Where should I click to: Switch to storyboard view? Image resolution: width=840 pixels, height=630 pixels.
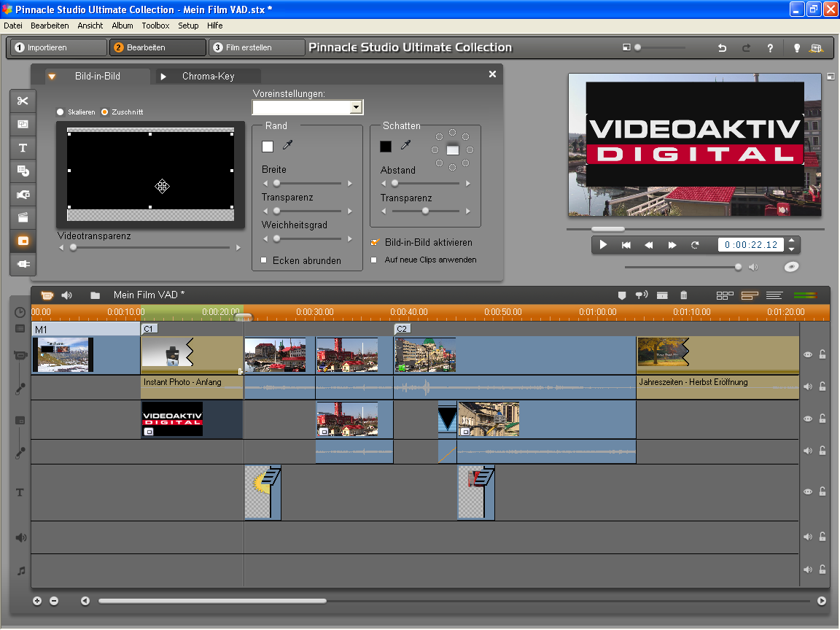[725, 295]
